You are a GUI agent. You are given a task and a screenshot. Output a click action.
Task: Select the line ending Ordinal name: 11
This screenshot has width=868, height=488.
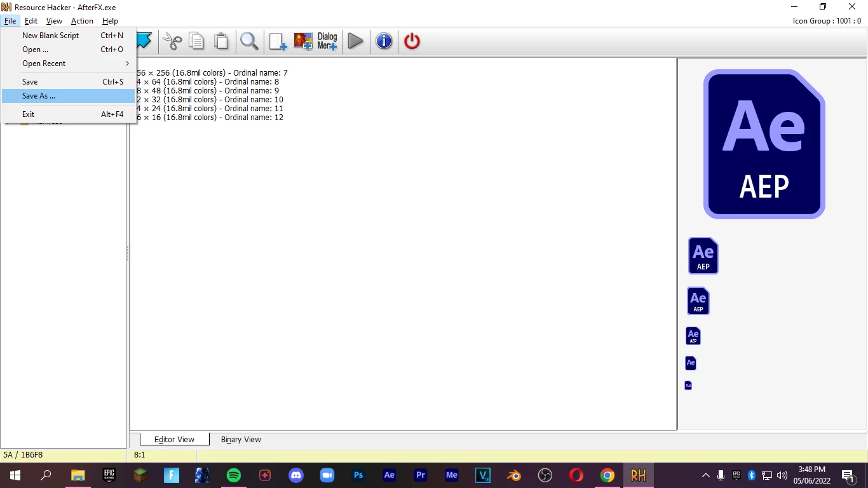[x=210, y=109]
